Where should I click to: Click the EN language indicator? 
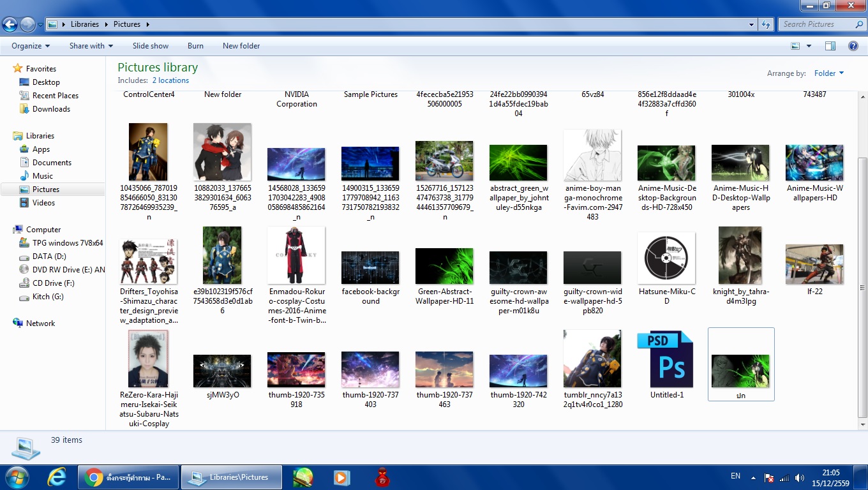(735, 476)
